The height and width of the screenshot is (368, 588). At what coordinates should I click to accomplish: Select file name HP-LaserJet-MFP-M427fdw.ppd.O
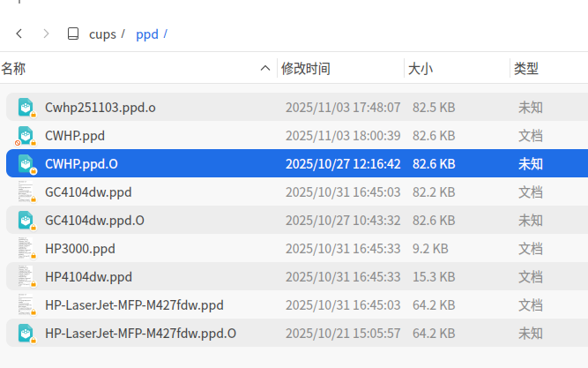click(x=141, y=334)
